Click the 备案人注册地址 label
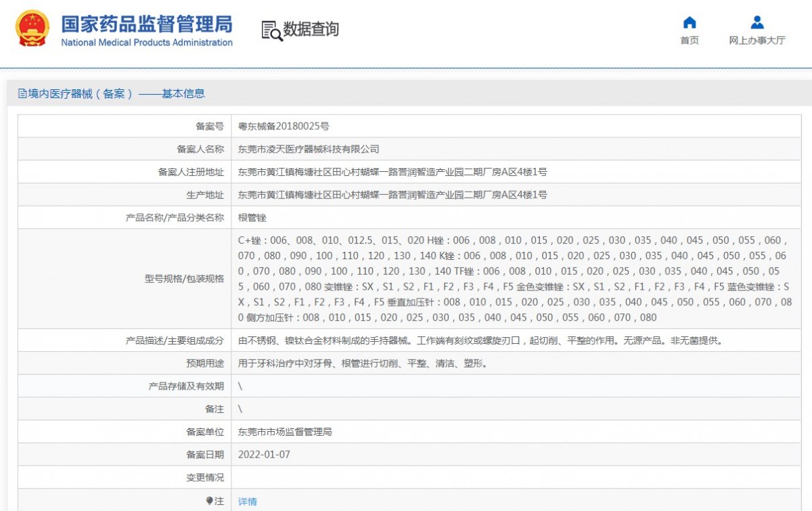The image size is (812, 511). click(191, 173)
